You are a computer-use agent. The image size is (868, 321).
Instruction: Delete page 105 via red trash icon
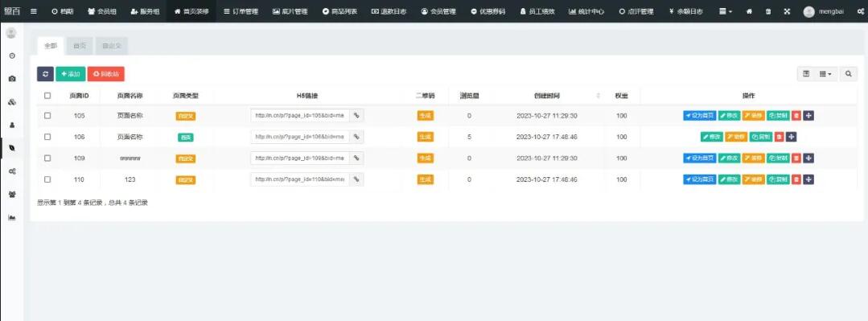(x=796, y=116)
